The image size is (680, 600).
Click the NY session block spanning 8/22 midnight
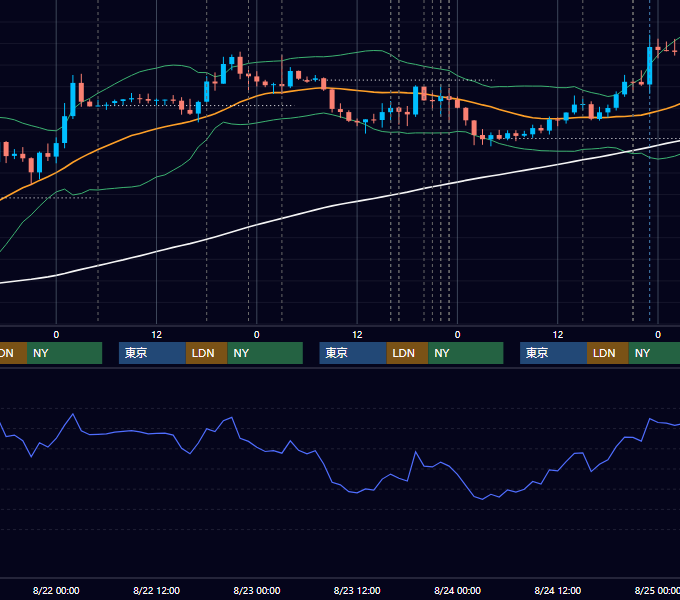click(64, 353)
